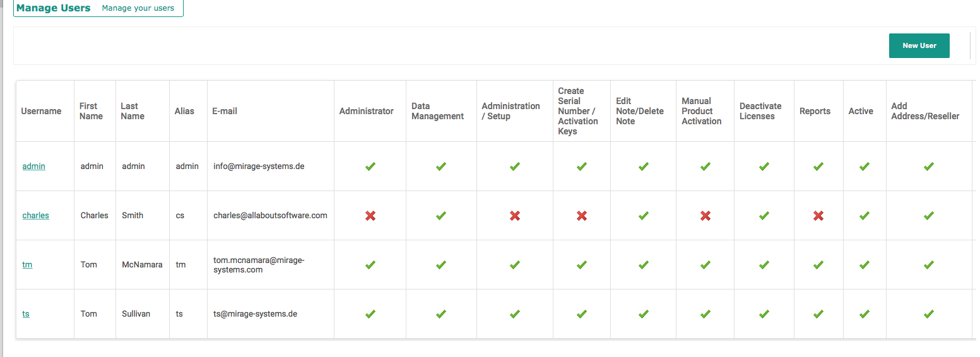980x357 pixels.
Task: Click charles's red X under Reports
Action: point(818,216)
